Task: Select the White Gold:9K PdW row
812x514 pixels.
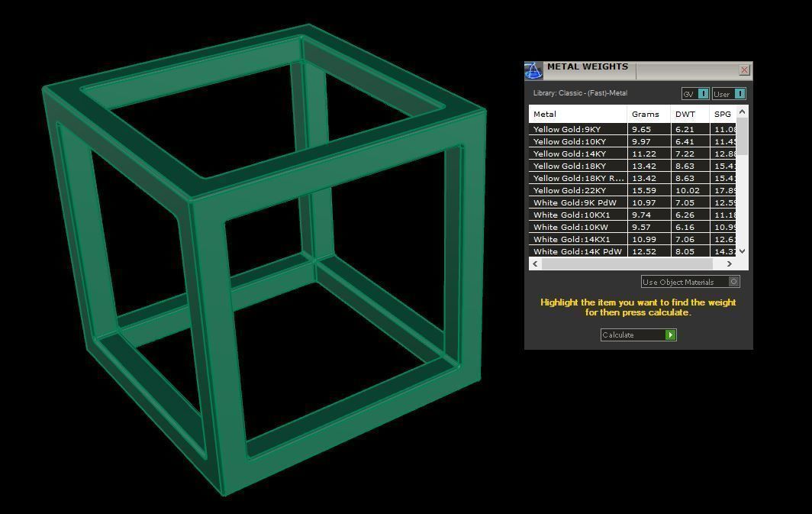Action: (633, 202)
